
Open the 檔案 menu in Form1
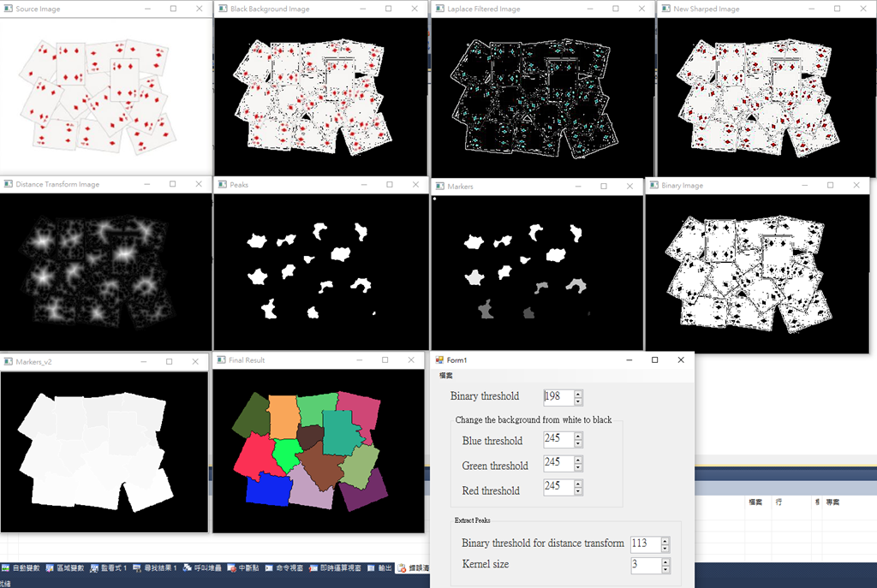point(445,376)
